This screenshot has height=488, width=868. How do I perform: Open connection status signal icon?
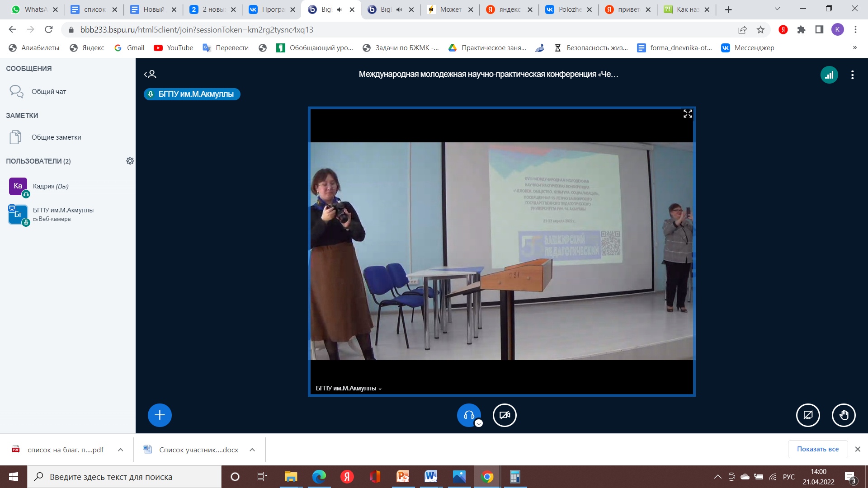pyautogui.click(x=829, y=75)
